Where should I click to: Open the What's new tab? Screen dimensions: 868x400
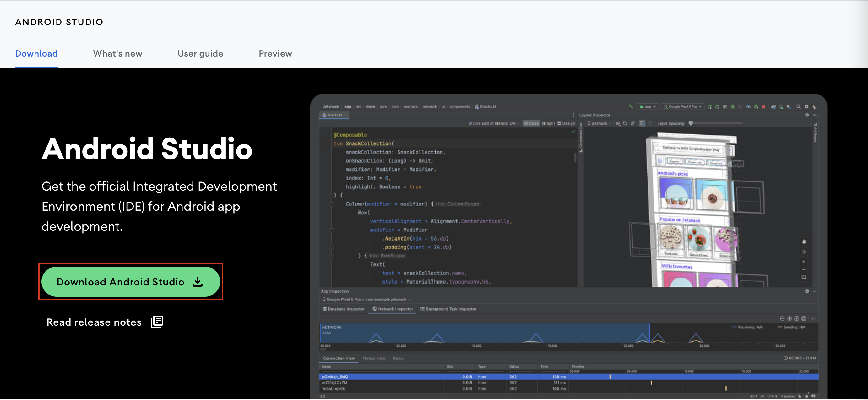pyautogui.click(x=117, y=54)
